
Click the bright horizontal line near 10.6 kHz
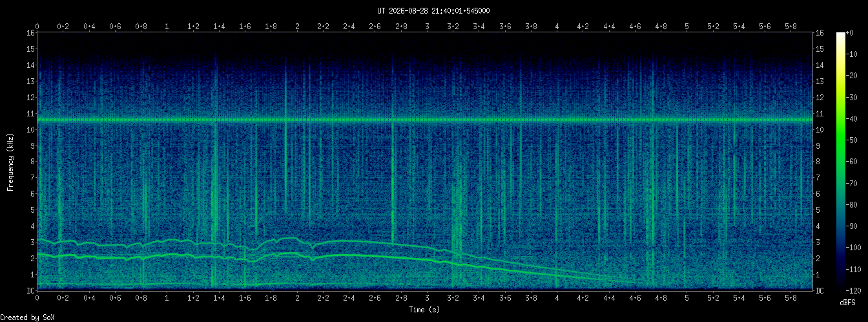click(425, 120)
